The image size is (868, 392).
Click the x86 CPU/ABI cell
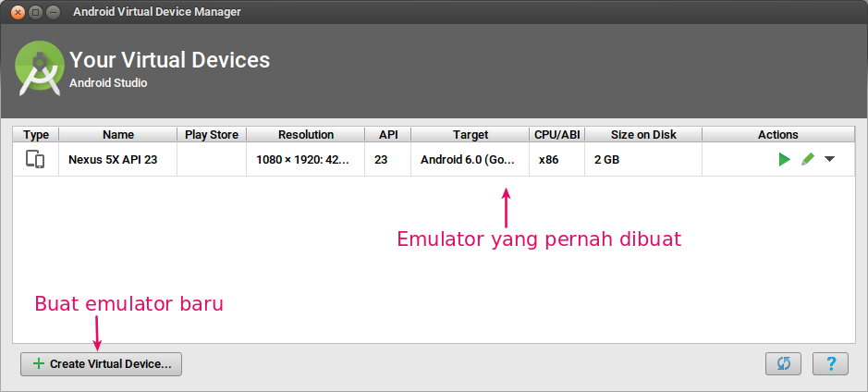(556, 160)
